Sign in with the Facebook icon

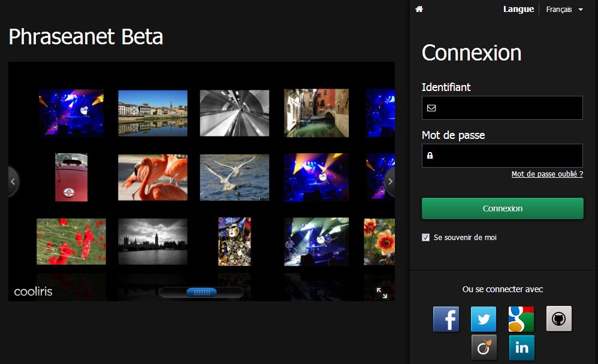pos(446,319)
